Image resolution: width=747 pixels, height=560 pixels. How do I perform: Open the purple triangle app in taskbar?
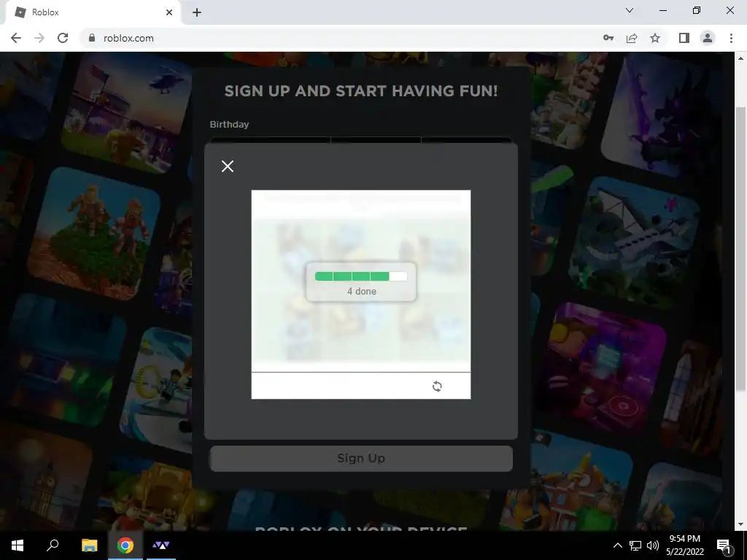pyautogui.click(x=161, y=545)
